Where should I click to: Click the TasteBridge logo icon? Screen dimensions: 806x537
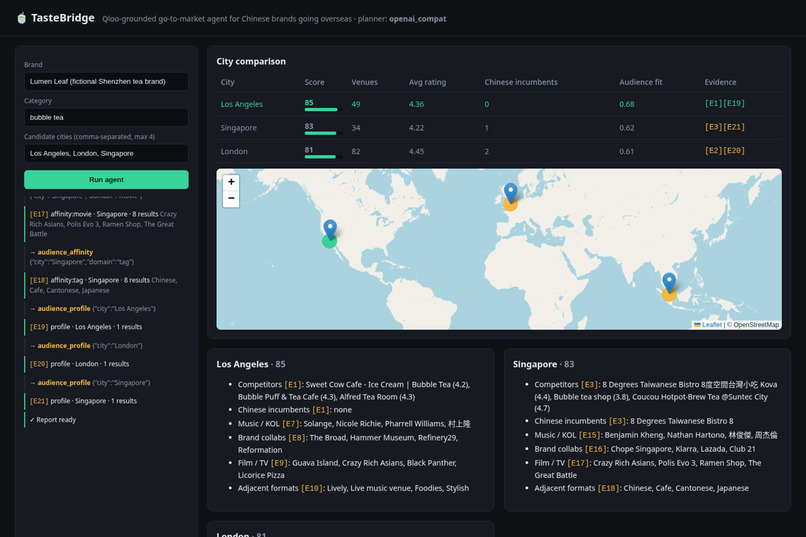point(22,18)
